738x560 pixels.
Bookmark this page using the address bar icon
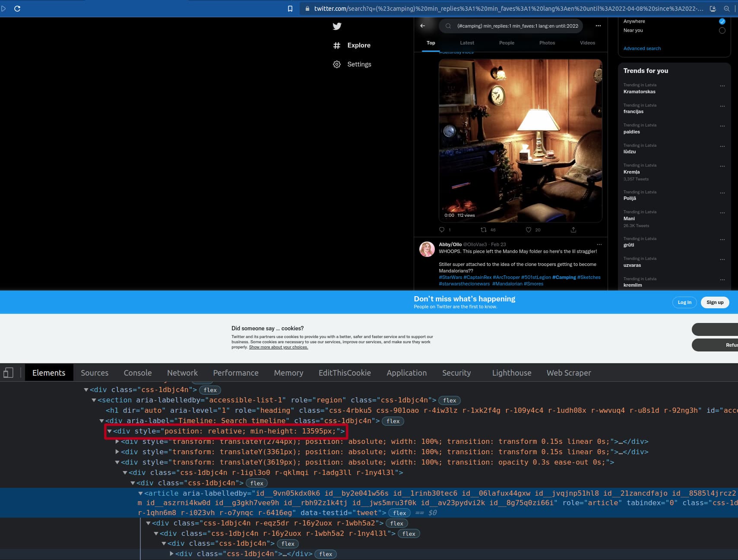coord(290,9)
